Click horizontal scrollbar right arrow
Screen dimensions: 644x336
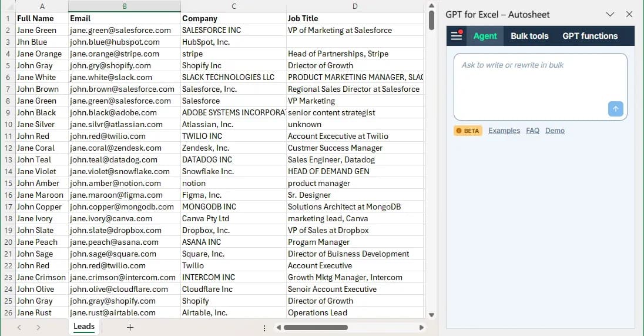421,327
